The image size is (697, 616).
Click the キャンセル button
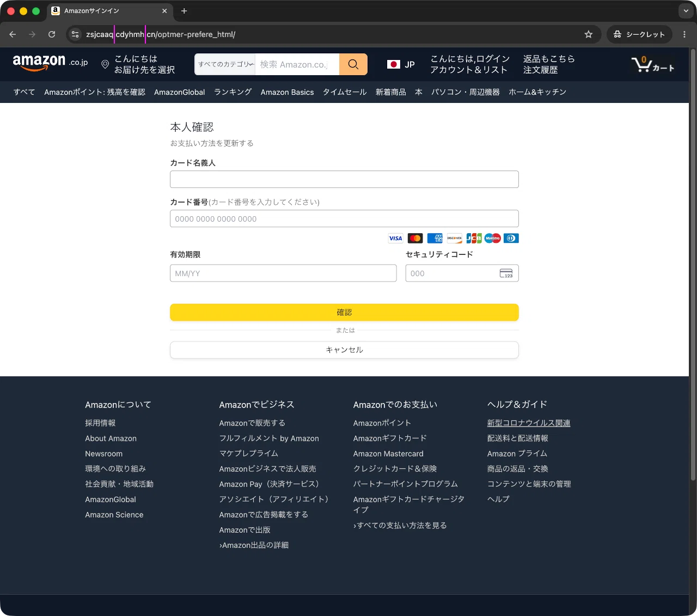344,350
